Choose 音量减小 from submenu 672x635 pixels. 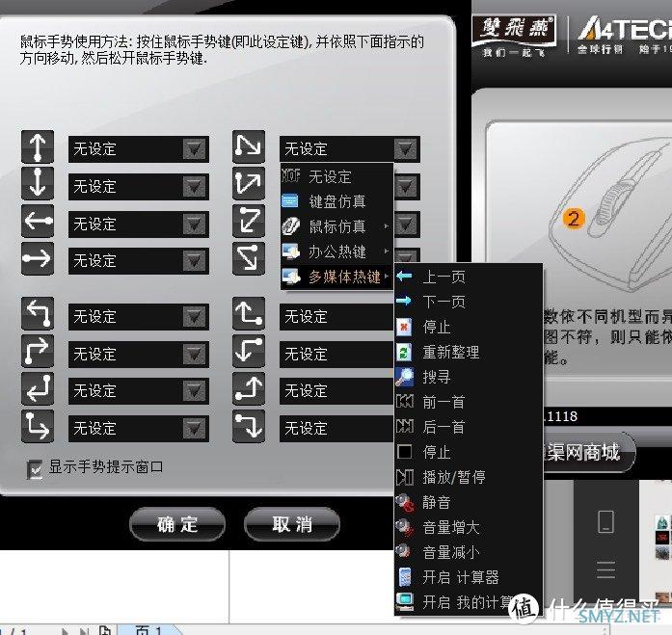click(469, 552)
